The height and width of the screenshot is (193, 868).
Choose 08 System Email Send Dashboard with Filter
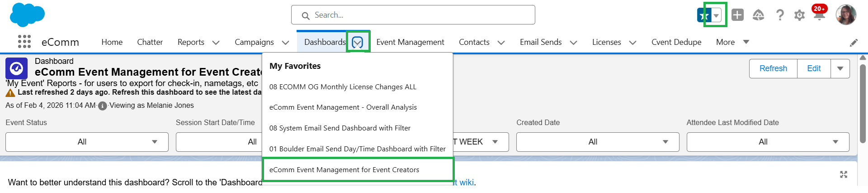(340, 128)
